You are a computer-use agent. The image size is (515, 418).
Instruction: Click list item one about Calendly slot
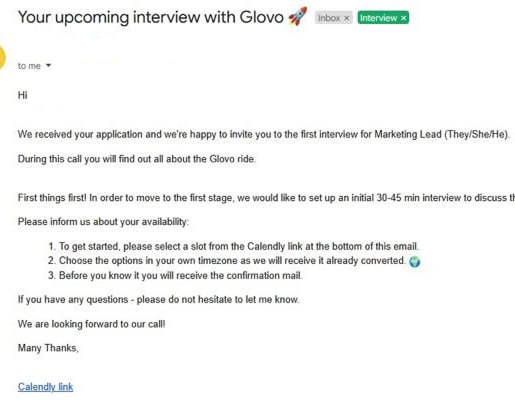tap(233, 246)
